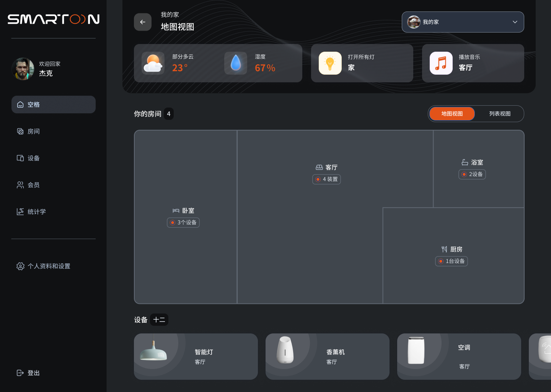The image size is (551, 392).
Task: Click the light bulb icon
Action: point(330,63)
